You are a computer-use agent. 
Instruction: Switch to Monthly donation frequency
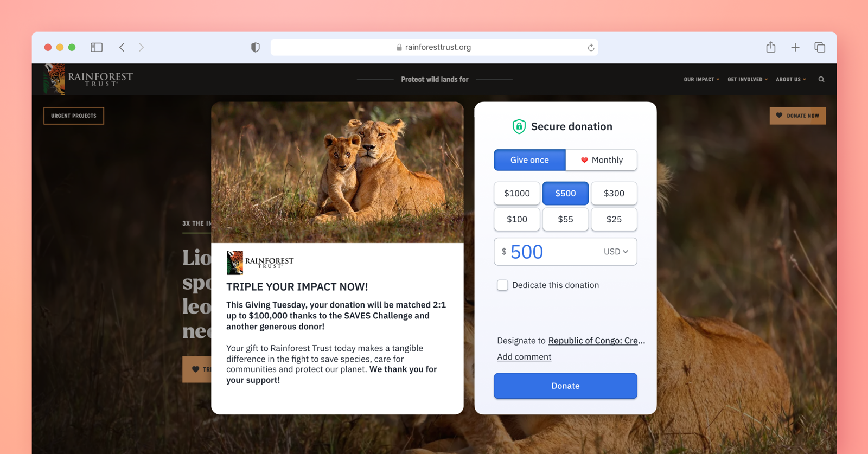tap(601, 160)
